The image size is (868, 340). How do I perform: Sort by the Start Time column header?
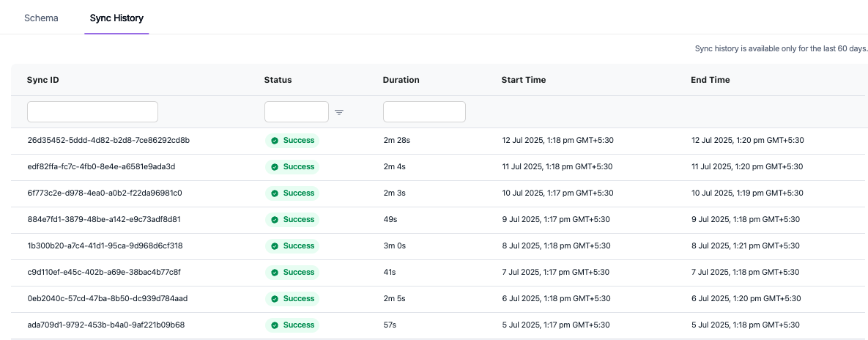tap(524, 80)
